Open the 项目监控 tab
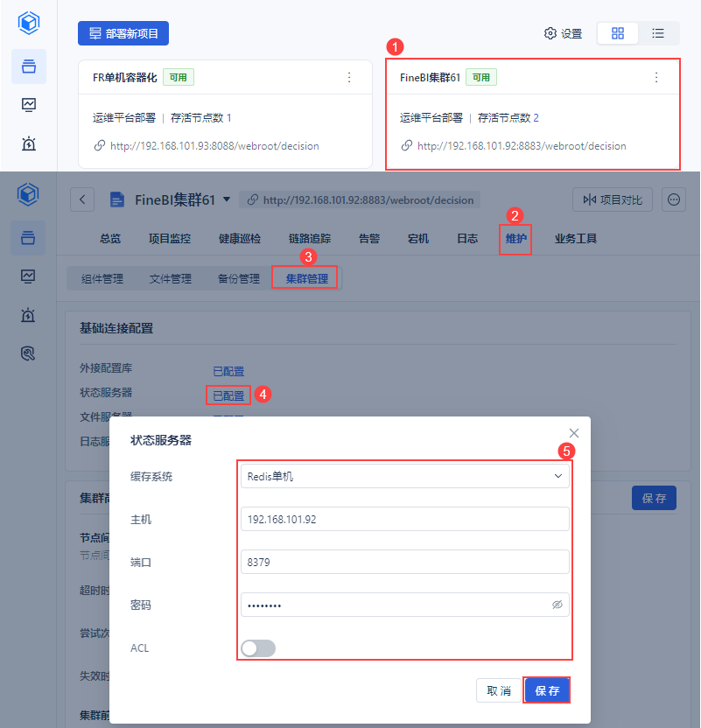 tap(170, 239)
